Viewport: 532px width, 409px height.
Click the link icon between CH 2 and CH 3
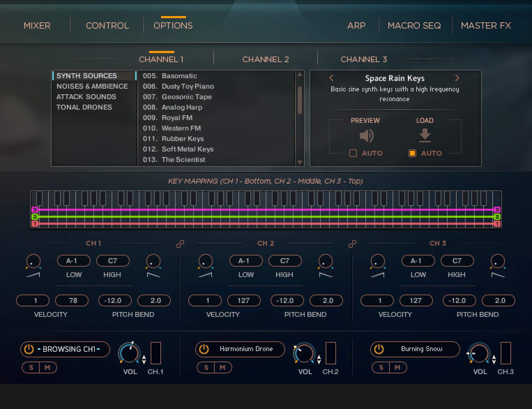click(x=352, y=244)
